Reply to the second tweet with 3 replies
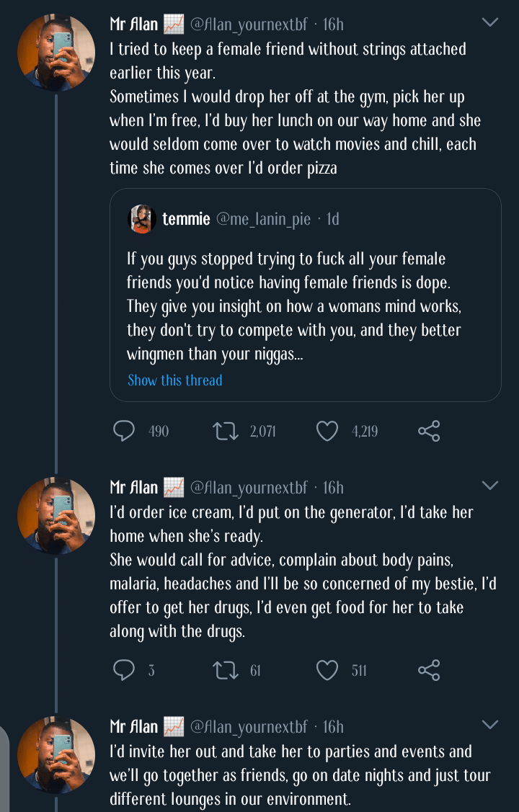 [125, 671]
